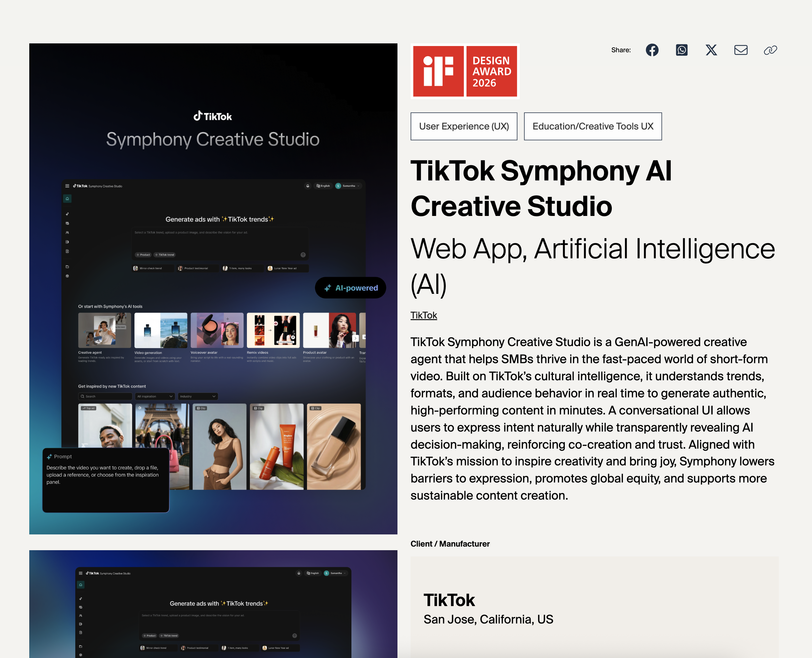Open the Industry filter dropdown
This screenshot has width=812, height=658.
tap(198, 396)
